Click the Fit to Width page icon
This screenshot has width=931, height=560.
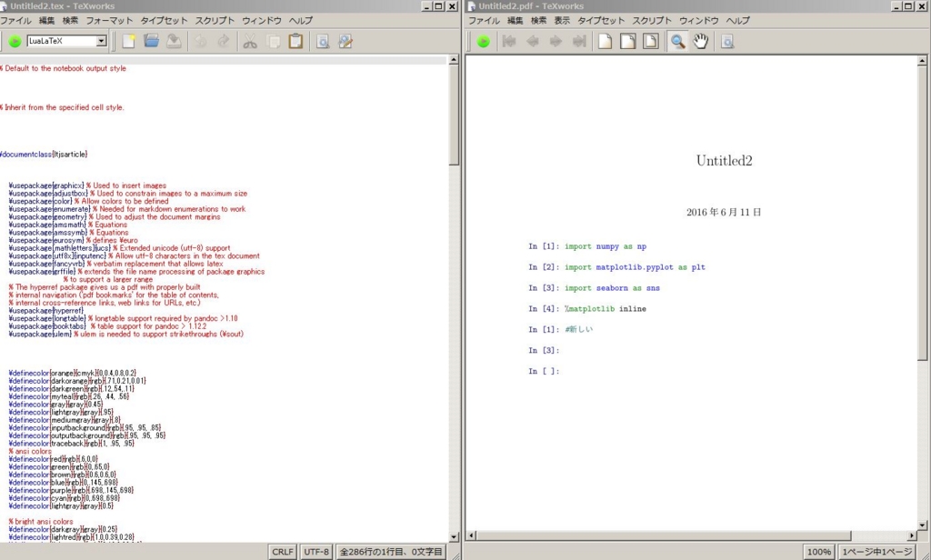[x=627, y=41]
